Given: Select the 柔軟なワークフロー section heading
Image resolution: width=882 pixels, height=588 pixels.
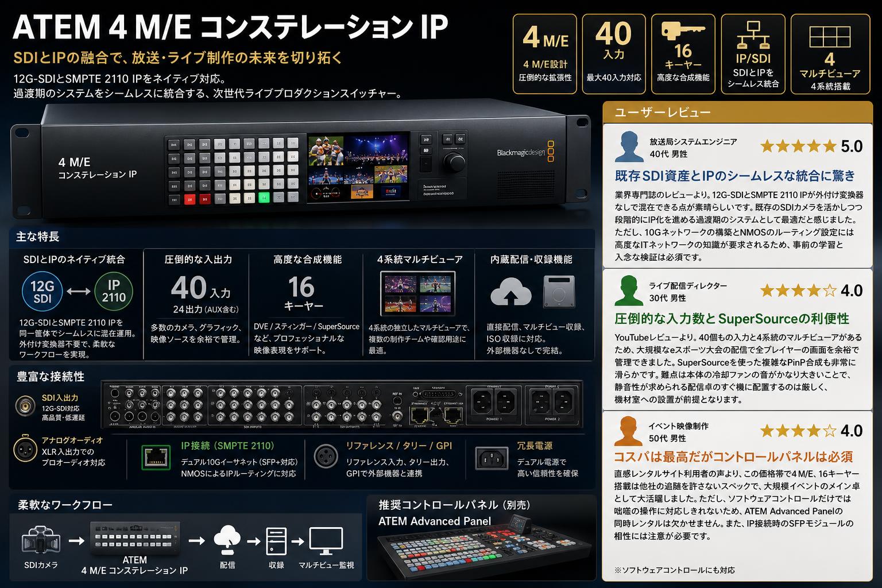Looking at the screenshot, I should [65, 505].
